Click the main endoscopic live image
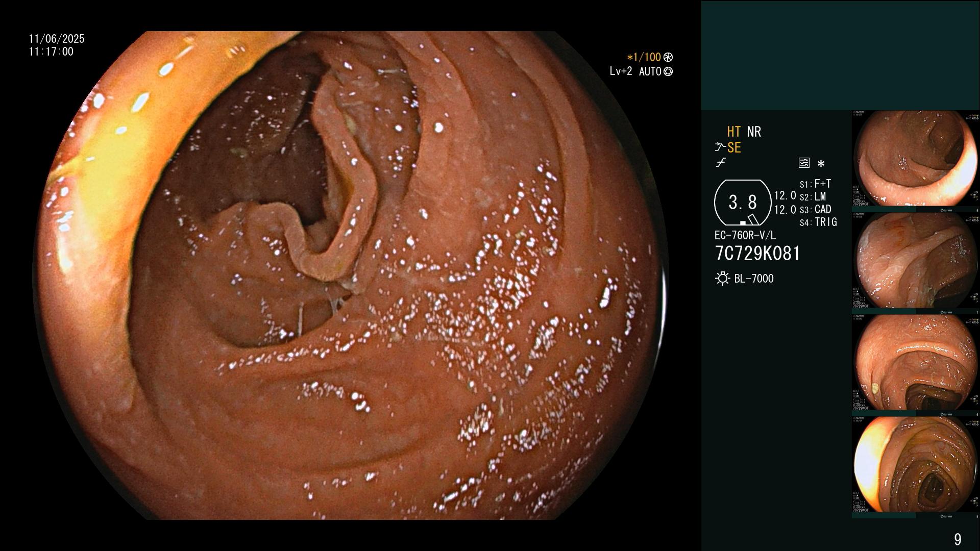Screen dimensions: 980x551 pos(350,275)
